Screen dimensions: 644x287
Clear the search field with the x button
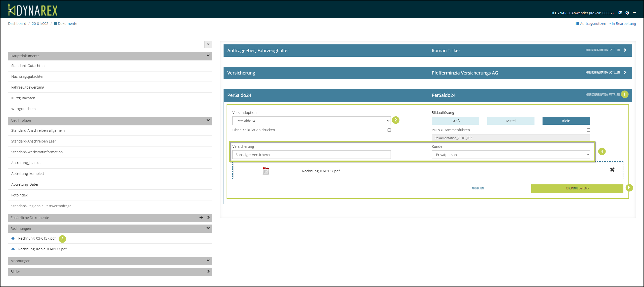208,44
